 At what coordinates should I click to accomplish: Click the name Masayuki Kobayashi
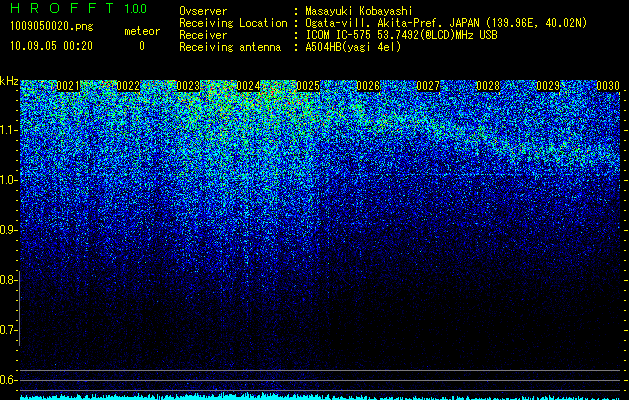tap(358, 11)
